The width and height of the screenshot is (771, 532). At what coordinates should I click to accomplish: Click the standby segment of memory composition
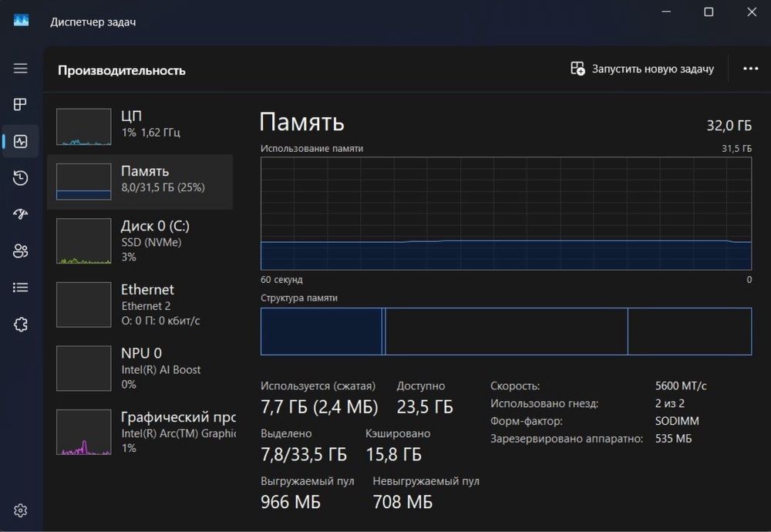[x=507, y=332]
